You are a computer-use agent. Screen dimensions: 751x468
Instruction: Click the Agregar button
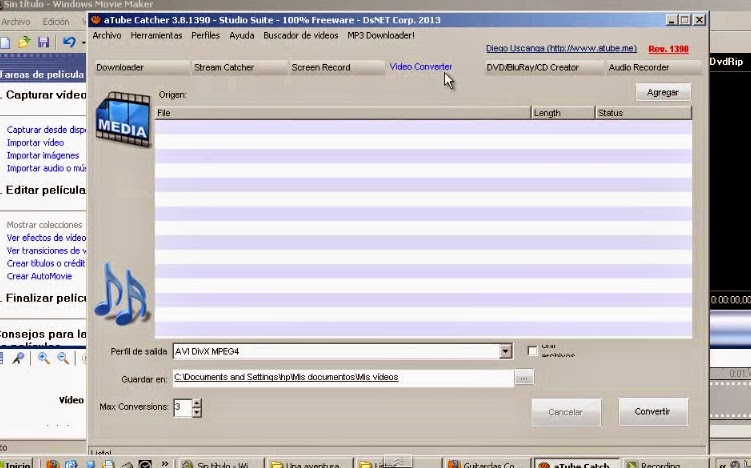pyautogui.click(x=663, y=92)
